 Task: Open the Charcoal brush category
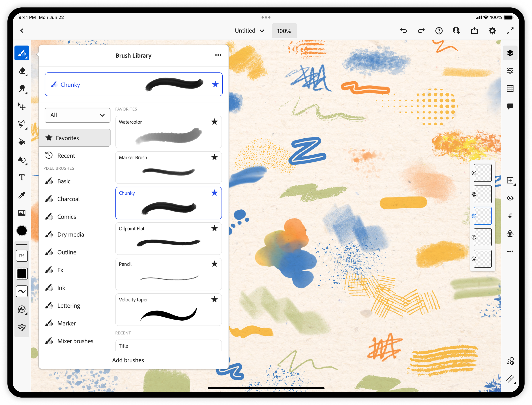[68, 199]
